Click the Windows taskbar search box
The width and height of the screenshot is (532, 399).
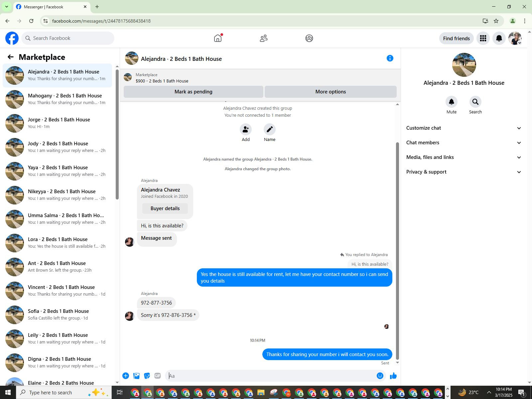click(65, 392)
